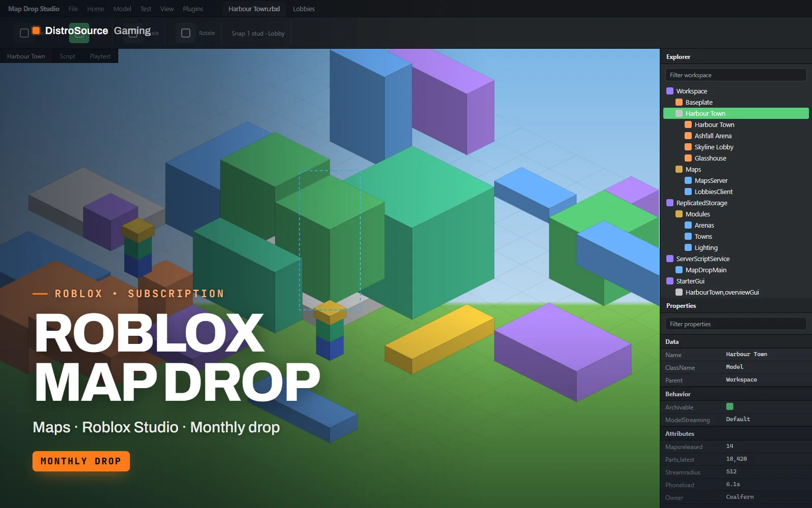Screen dimensions: 812x508
Task: Select the Harbour Town child under the highlighted model
Action: (736, 124)
